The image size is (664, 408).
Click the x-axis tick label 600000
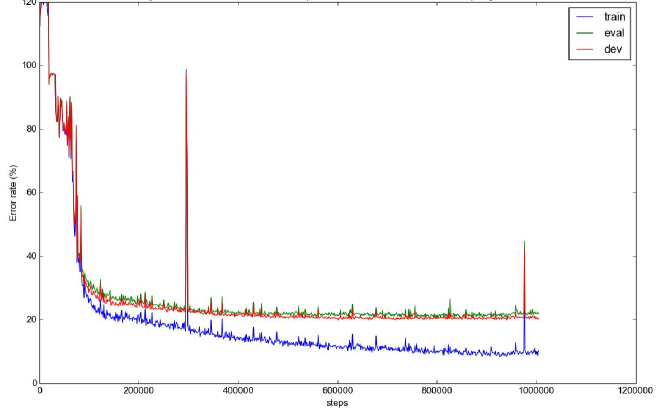(x=338, y=391)
